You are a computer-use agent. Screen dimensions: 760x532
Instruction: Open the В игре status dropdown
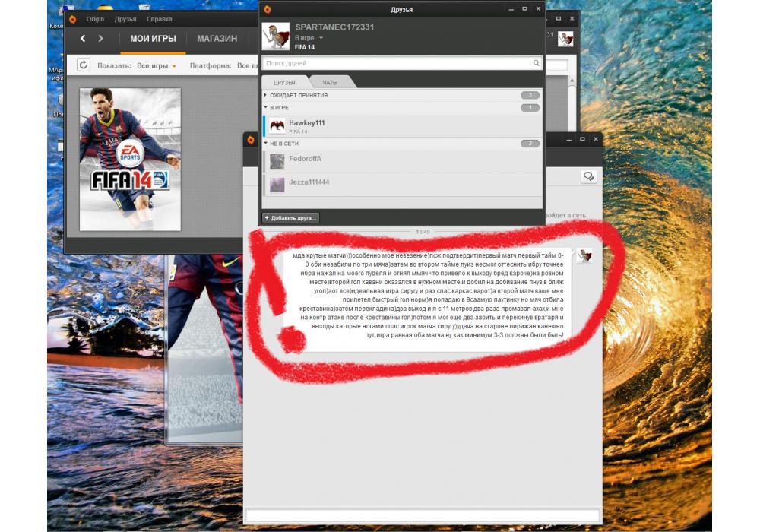click(309, 38)
